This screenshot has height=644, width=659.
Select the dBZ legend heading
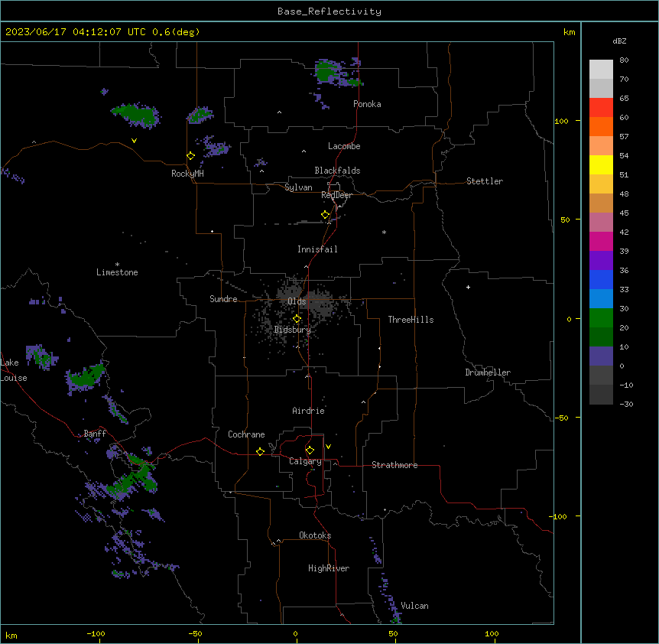(x=619, y=41)
